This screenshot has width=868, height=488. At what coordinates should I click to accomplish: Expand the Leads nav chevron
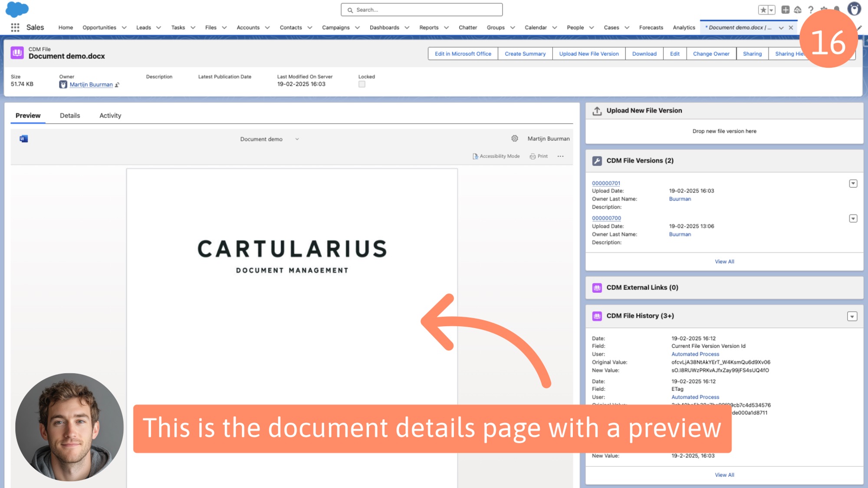click(158, 27)
